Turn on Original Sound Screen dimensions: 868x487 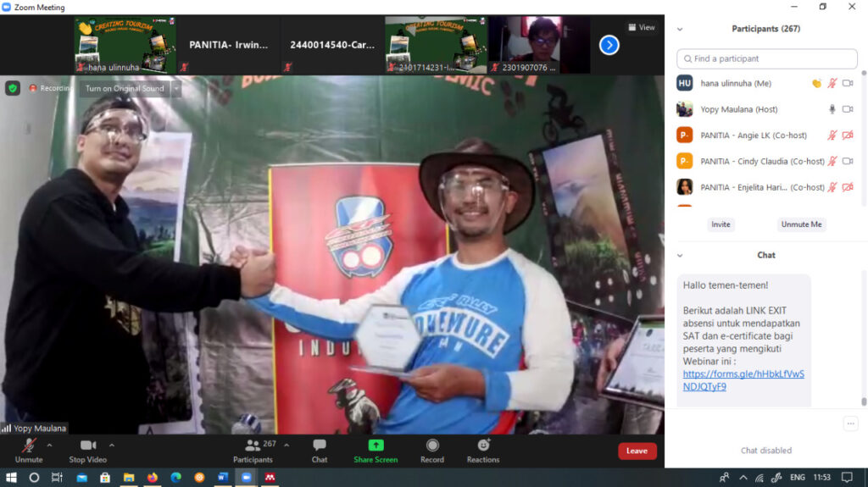pyautogui.click(x=125, y=88)
